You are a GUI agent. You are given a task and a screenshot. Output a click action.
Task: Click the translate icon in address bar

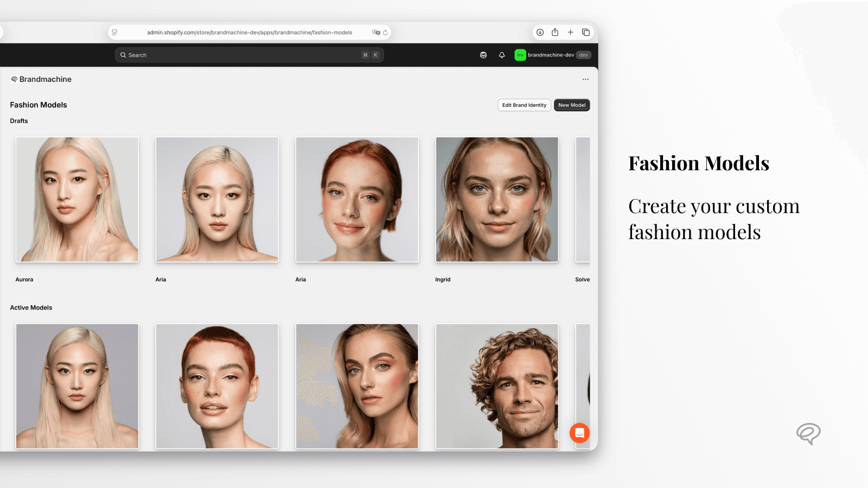376,33
